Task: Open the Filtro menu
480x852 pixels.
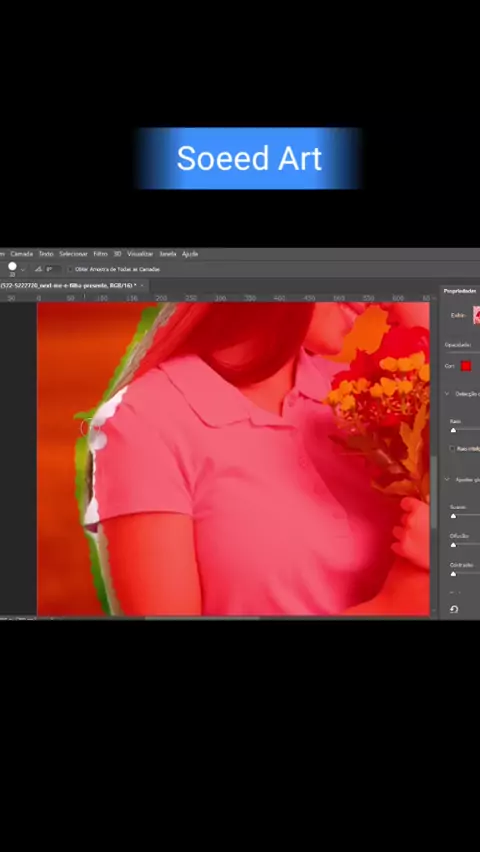Action: 101,254
